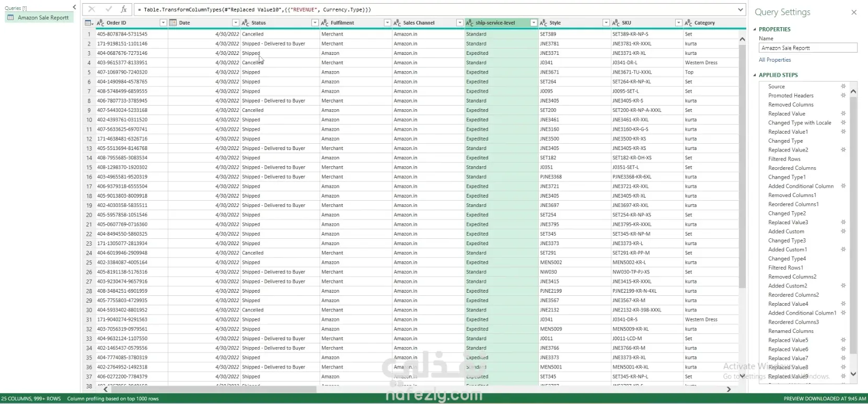
Task: Select the Filtered Rows applied step
Action: click(784, 159)
